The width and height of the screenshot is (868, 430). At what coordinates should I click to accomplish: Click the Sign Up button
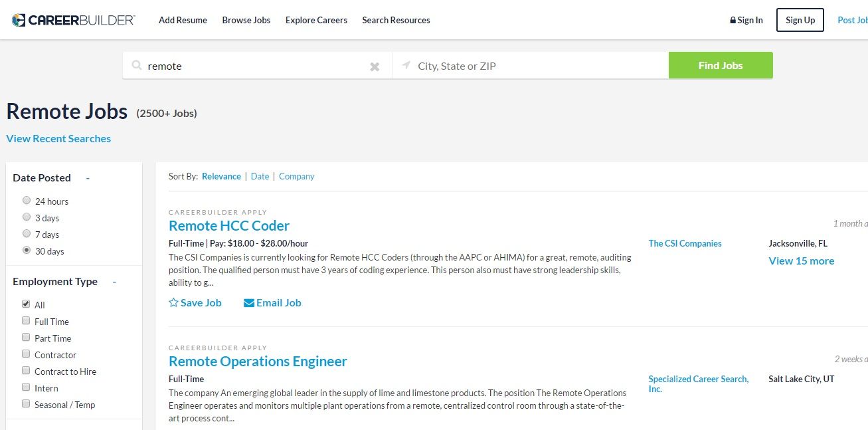point(800,20)
